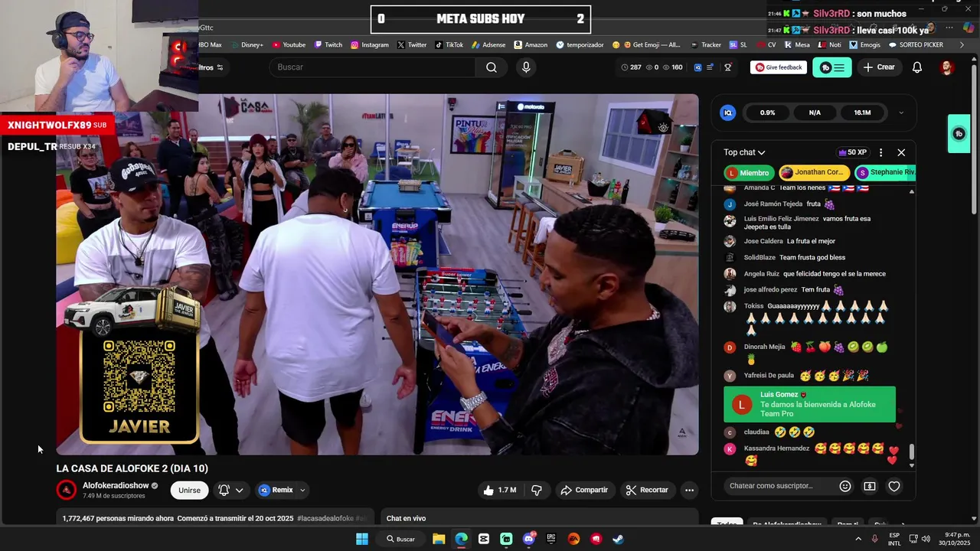Click the 16.1M vidIQ stat pill
The width and height of the screenshot is (980, 551).
point(862,112)
